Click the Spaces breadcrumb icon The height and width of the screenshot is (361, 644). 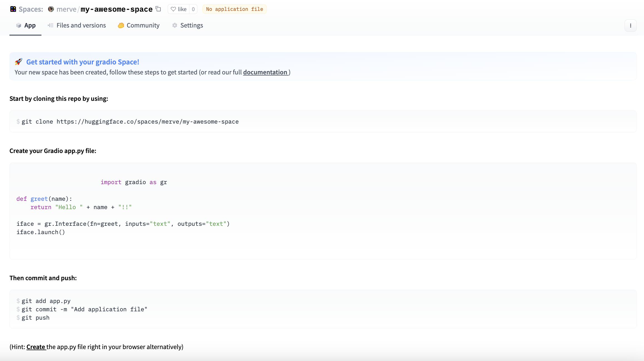pyautogui.click(x=13, y=9)
